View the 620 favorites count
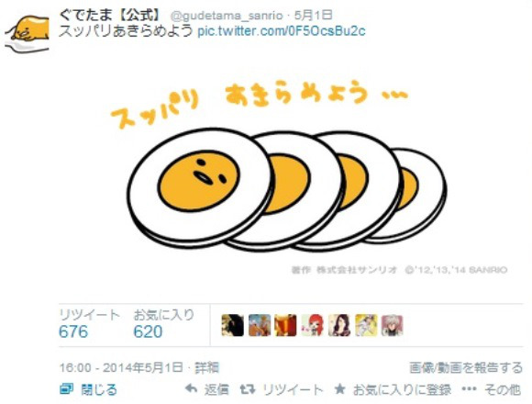Image resolution: width=532 pixels, height=404 pixels. (148, 331)
